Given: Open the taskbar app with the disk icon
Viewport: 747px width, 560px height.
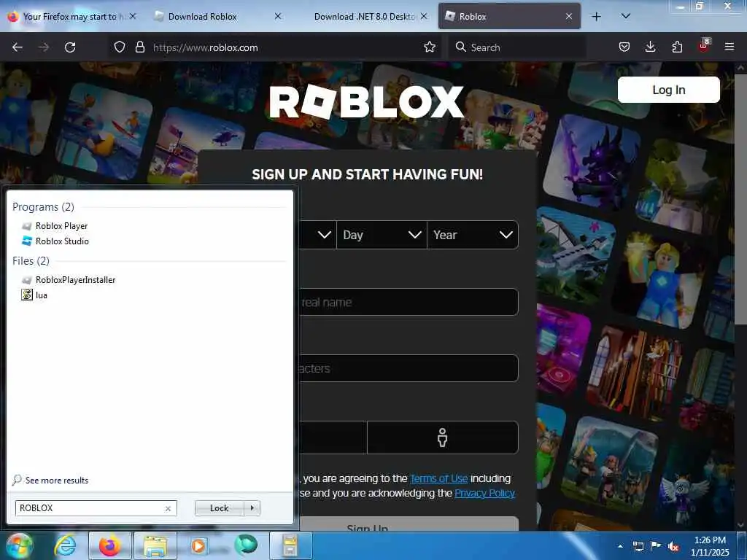Looking at the screenshot, I should click(x=290, y=545).
